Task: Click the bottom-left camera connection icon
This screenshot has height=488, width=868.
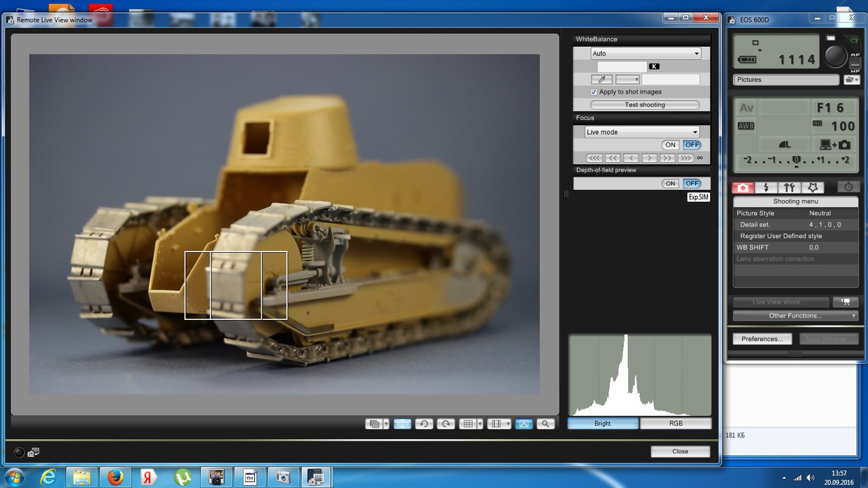Action: tap(33, 452)
